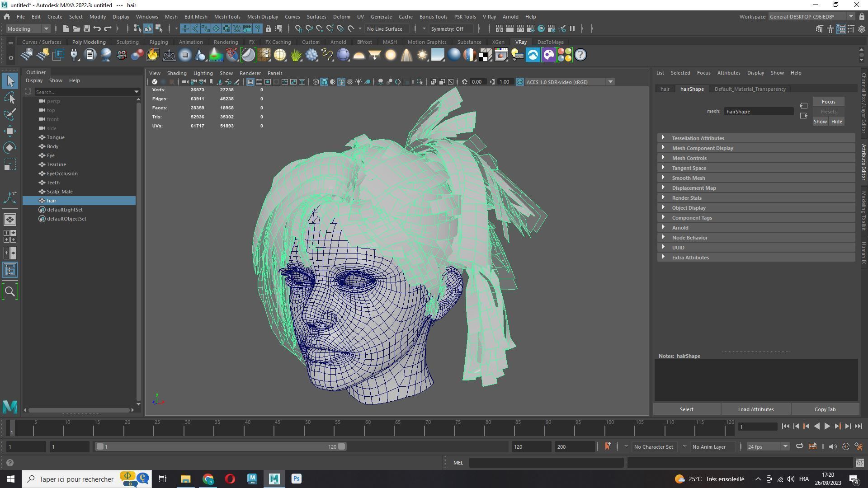868x488 pixels.
Task: Click the Copy Tab button
Action: [825, 409]
